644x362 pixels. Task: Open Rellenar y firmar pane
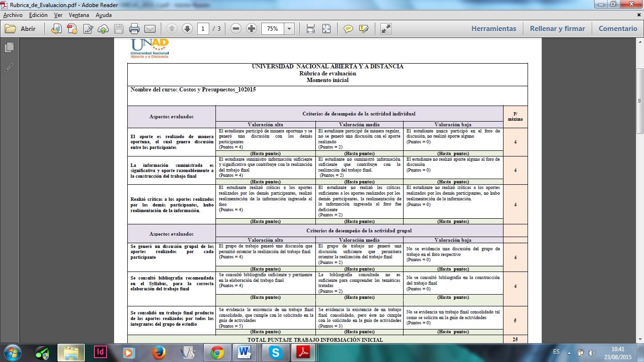[557, 29]
